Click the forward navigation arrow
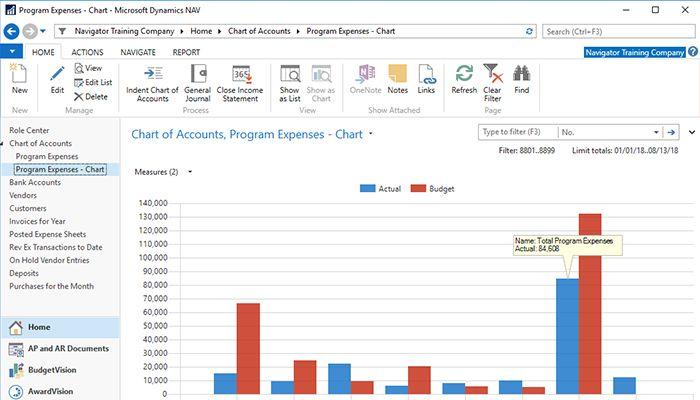700x400 pixels. [30, 31]
